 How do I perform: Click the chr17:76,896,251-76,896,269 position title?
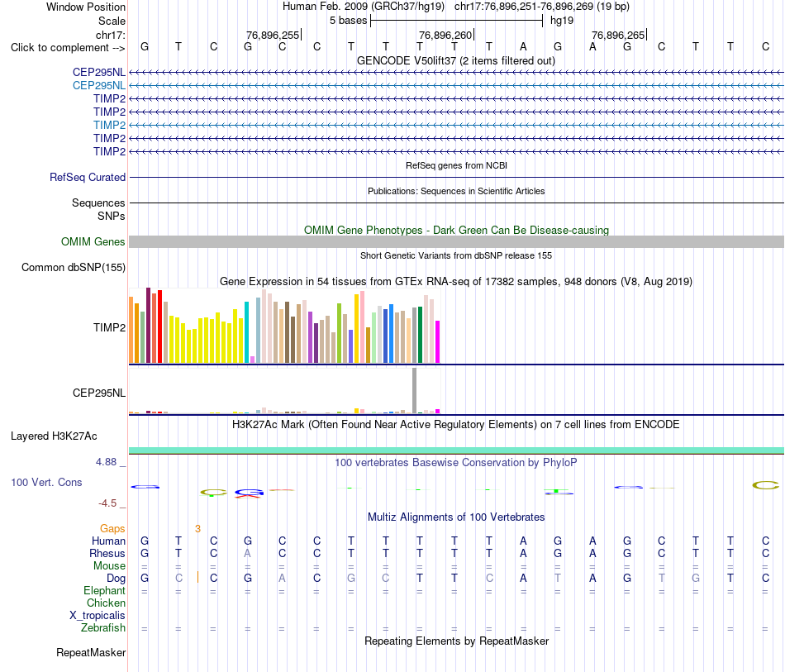point(542,7)
